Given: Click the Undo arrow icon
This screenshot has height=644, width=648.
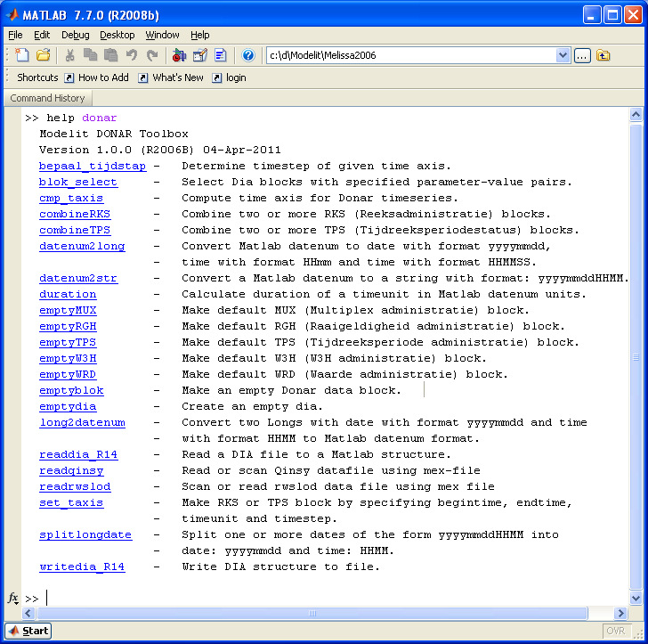Looking at the screenshot, I should [132, 55].
